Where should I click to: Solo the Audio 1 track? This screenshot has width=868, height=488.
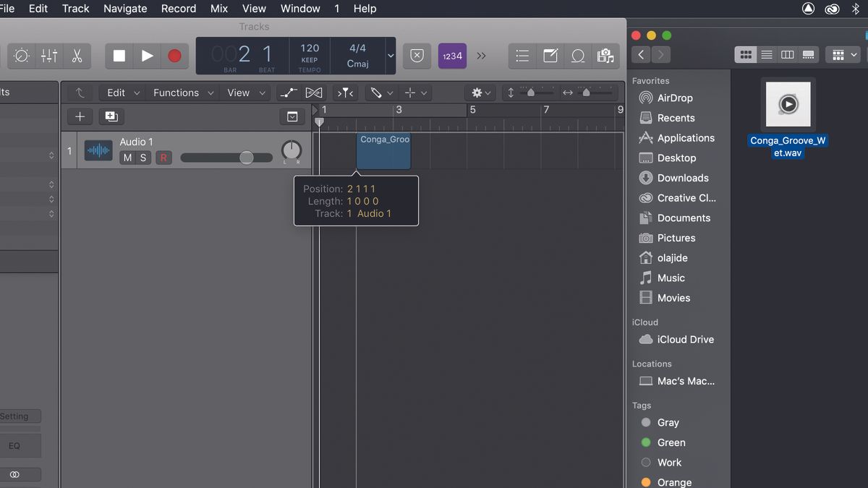pos(142,157)
